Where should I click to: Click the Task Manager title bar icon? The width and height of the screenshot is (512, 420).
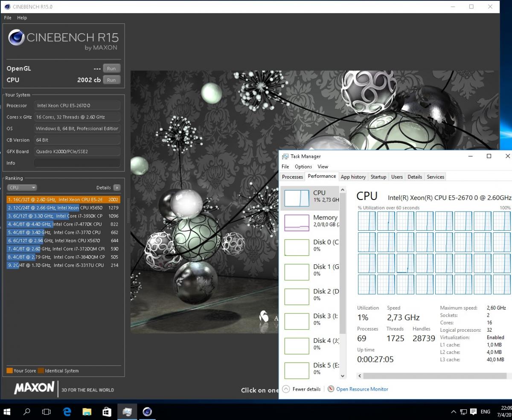pyautogui.click(x=285, y=156)
